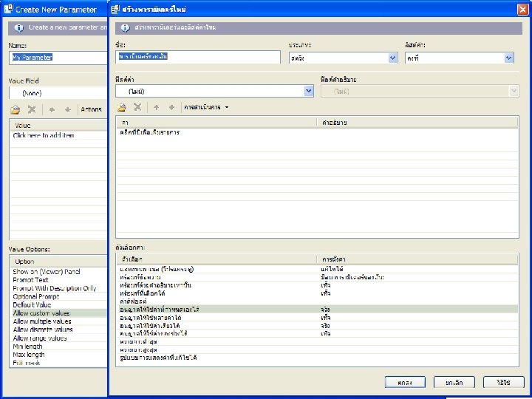Image resolution: width=532 pixels, height=399 pixels.
Task: Click the insert-value icon in the Thai dialog toolbar
Action: [121, 107]
